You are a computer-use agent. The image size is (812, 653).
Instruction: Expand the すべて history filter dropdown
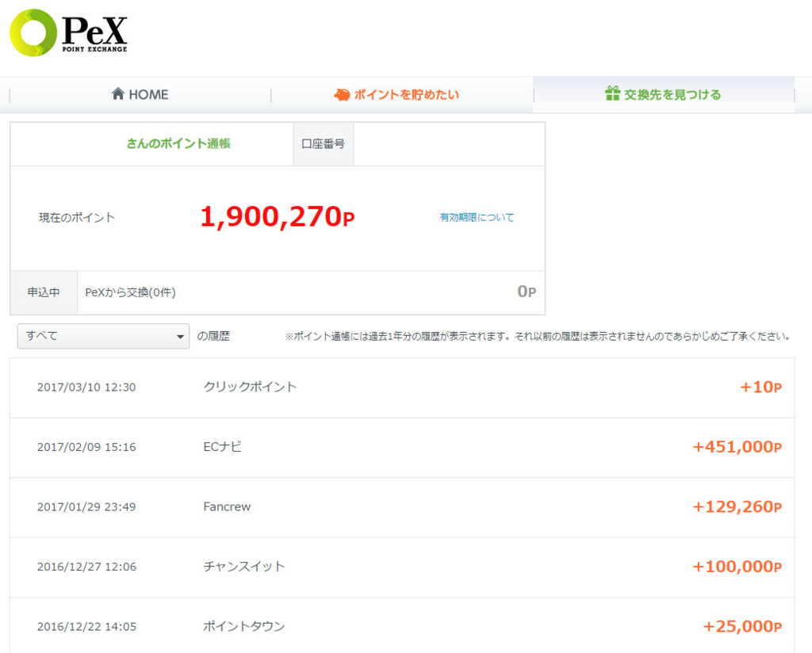[x=103, y=336]
